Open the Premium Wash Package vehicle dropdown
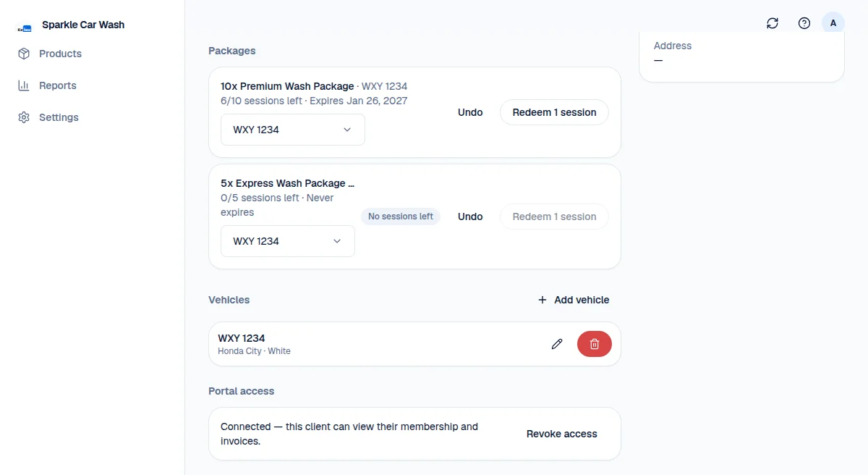This screenshot has height=475, width=868. [x=293, y=130]
